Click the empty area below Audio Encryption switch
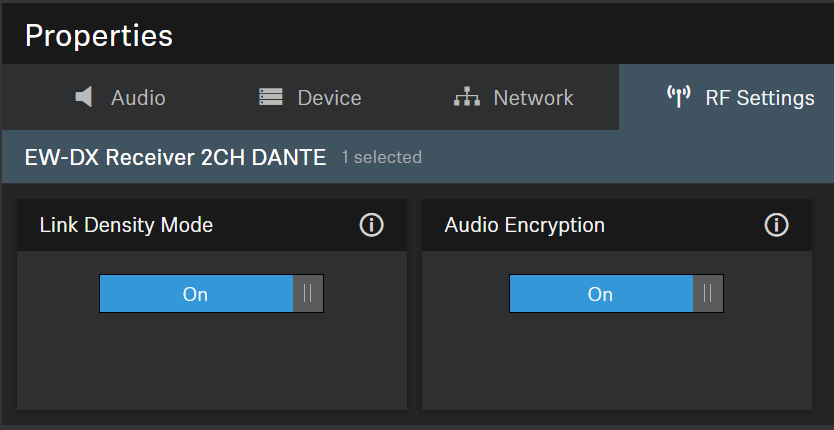834x430 pixels. [616, 360]
